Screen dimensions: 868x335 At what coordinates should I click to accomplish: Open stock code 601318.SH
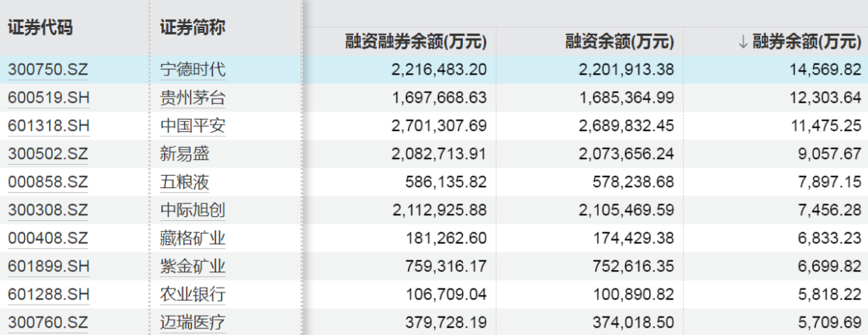coord(49,126)
